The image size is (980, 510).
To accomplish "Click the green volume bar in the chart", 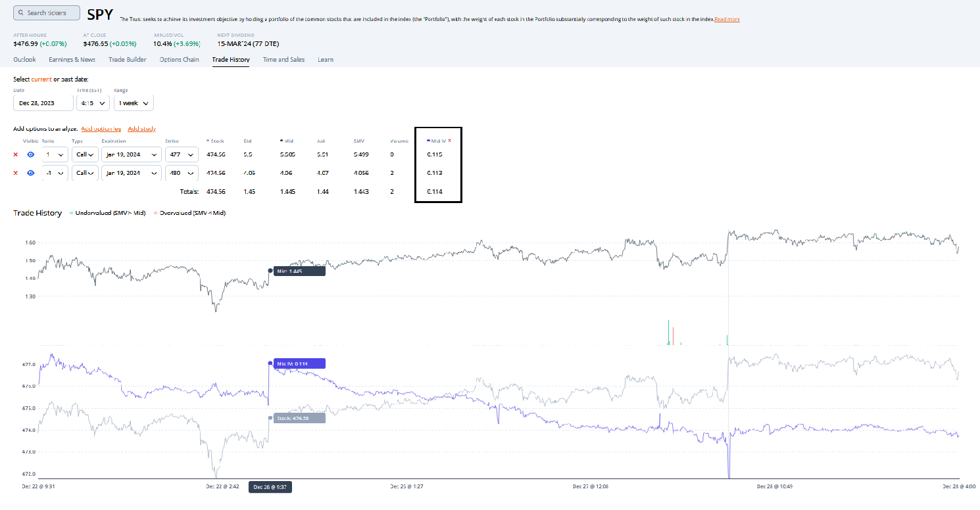I will [669, 333].
